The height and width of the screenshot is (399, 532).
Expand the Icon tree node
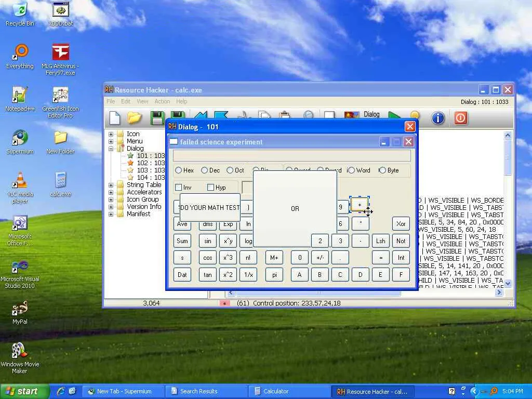pos(111,134)
